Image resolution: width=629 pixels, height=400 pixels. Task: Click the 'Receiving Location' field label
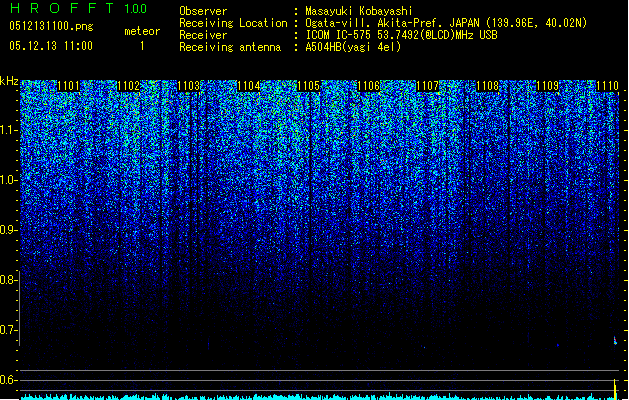coord(233,23)
